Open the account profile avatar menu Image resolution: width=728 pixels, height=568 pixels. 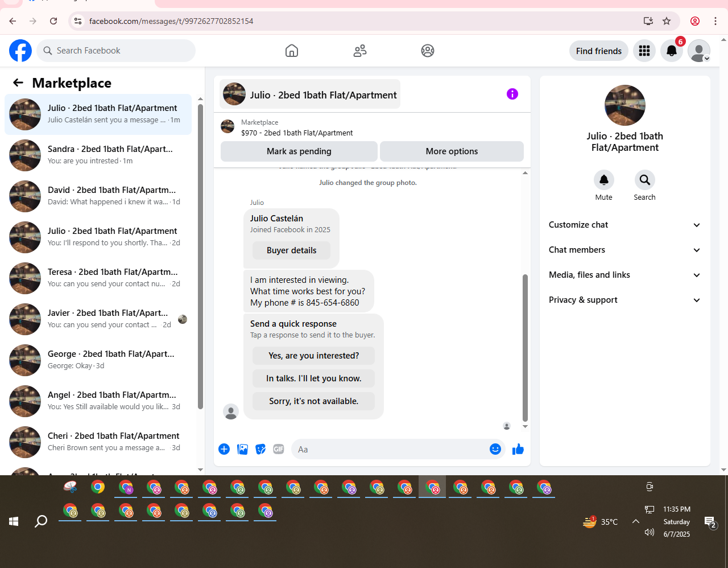[699, 51]
